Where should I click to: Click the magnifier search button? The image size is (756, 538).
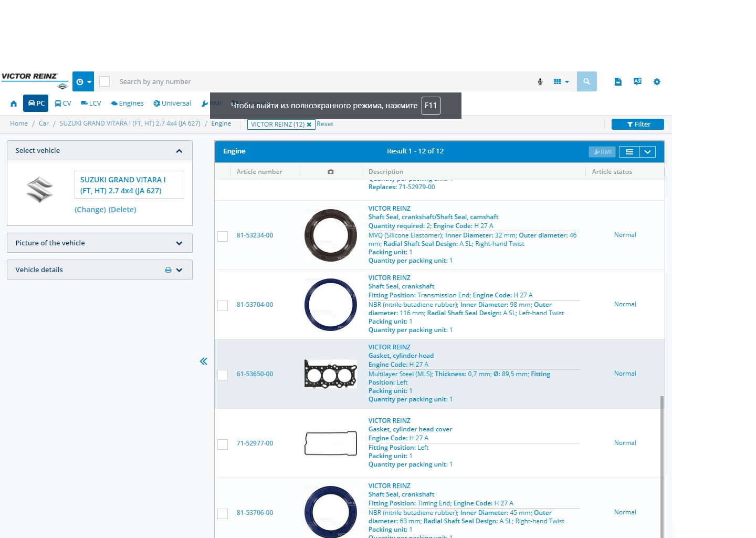pos(586,81)
